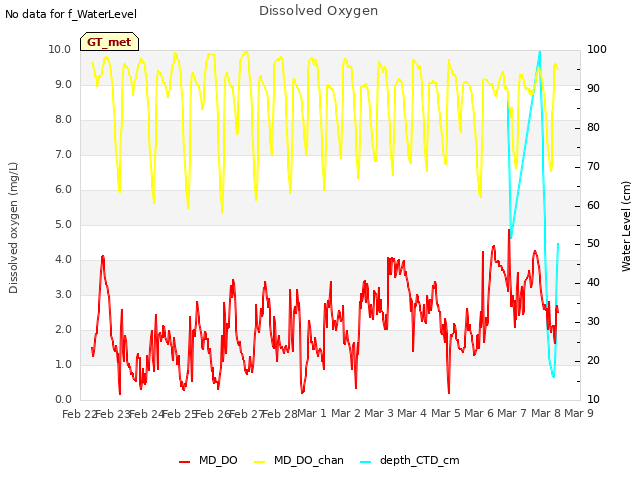Click the Dissolved Oxygen chart title
This screenshot has width=640, height=480.
(318, 11)
